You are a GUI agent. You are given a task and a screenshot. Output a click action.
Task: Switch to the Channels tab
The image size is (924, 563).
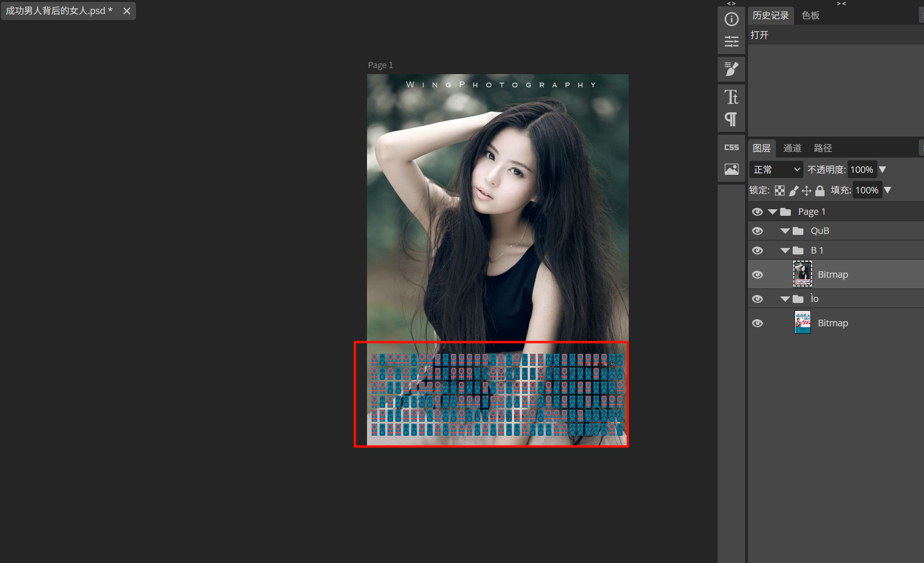(792, 148)
